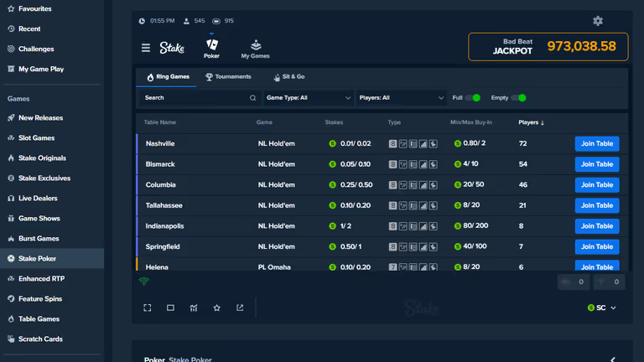Viewport: 644px width, 362px height.
Task: Open My Games icon
Action: point(256,44)
